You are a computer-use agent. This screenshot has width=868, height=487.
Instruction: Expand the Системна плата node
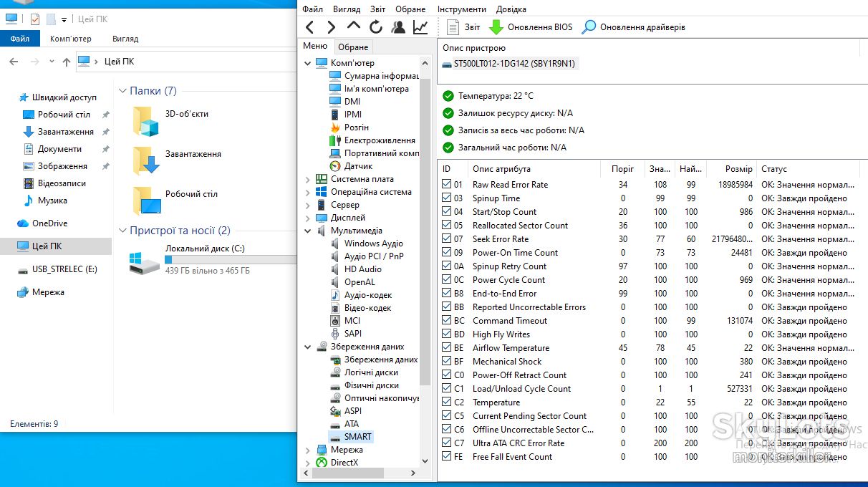tap(307, 179)
